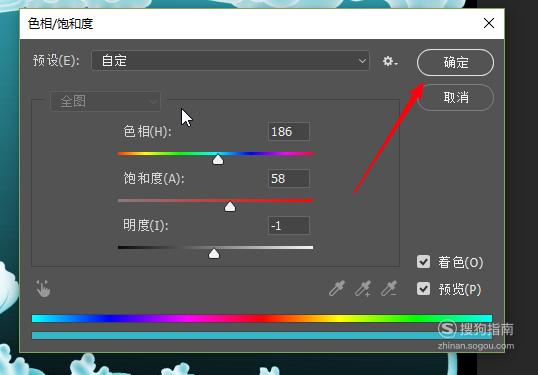Screen dimensions: 538x375
Task: Open the 预设(E) preset dropdown
Action: click(230, 61)
